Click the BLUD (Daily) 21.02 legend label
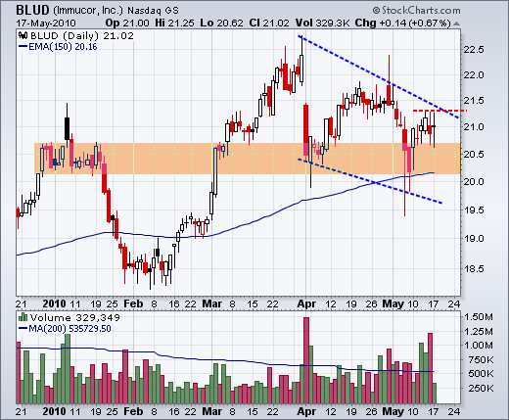The width and height of the screenshot is (509, 420). point(82,35)
